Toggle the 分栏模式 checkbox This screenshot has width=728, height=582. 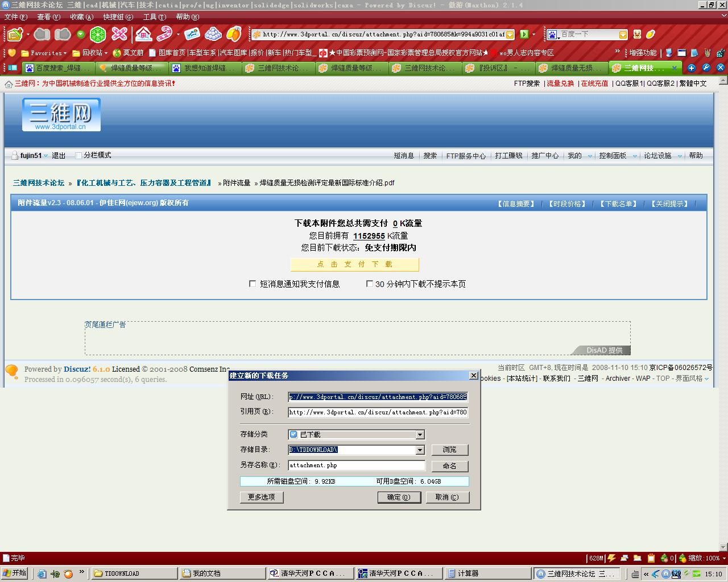pyautogui.click(x=78, y=155)
